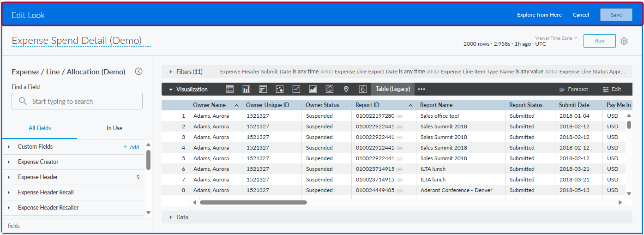The height and width of the screenshot is (235, 644).
Task: Select the pie chart visualization
Action: coord(330,89)
